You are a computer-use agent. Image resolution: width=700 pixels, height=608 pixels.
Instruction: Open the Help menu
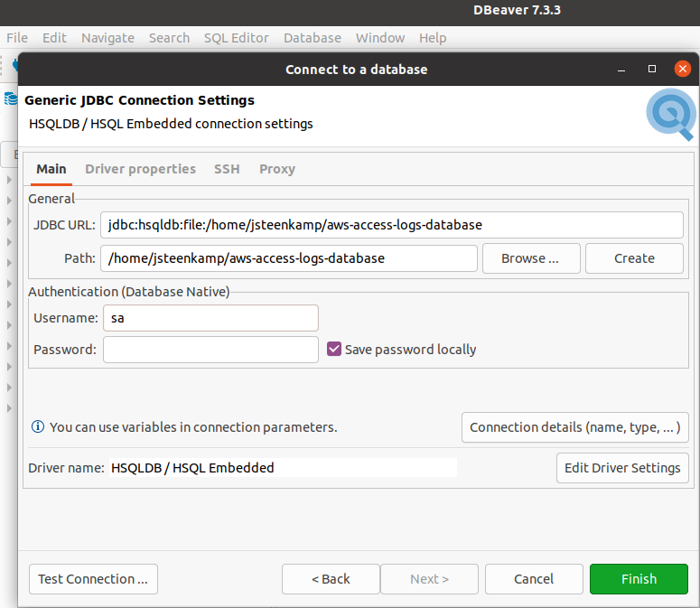pyautogui.click(x=433, y=38)
